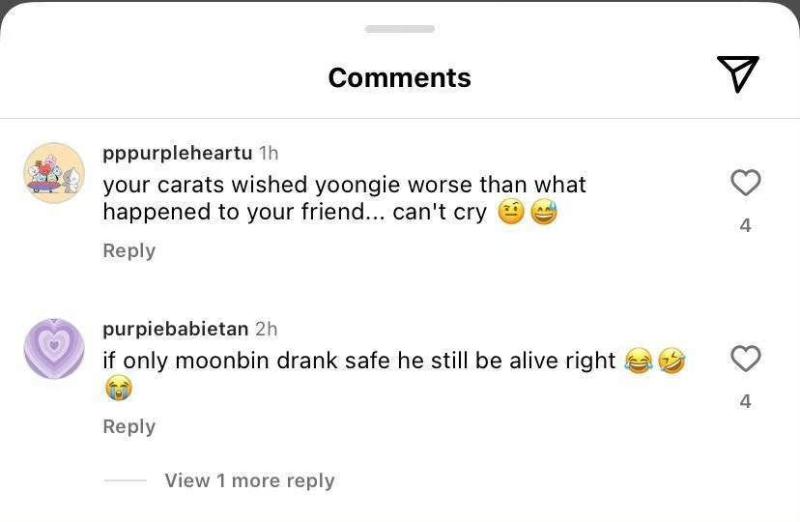Reply to pppurpleheartu's comment
The width and height of the screenshot is (800, 522).
[x=129, y=251]
